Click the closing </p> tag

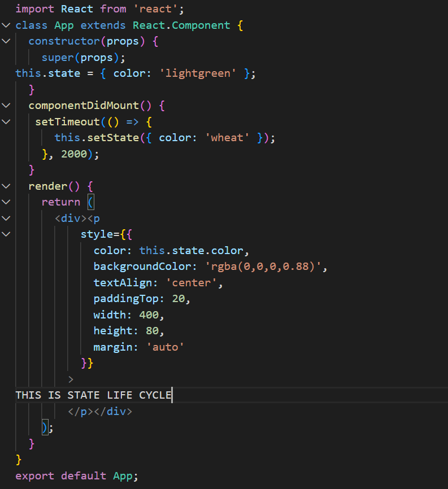pyautogui.click(x=80, y=412)
